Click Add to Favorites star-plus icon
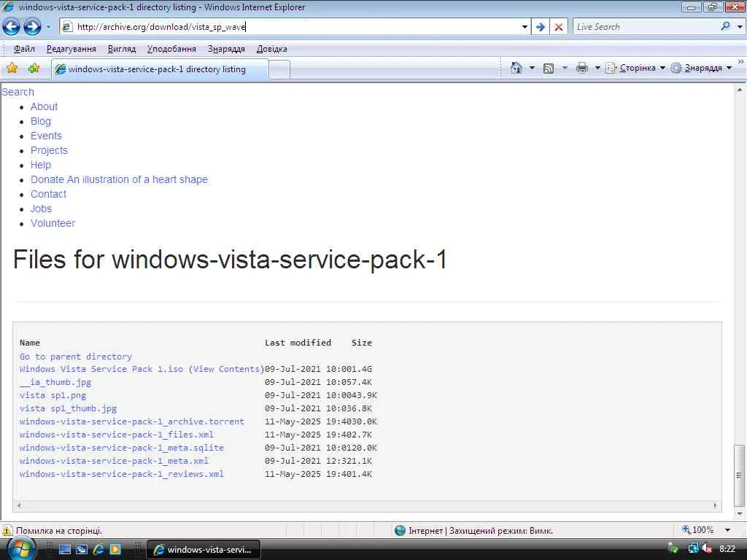747x560 pixels. (34, 69)
